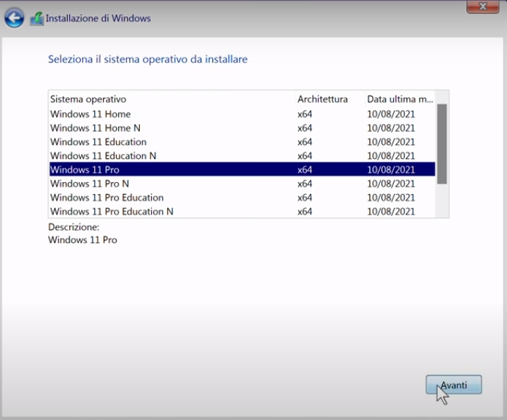Viewport: 507px width, 420px height.
Task: Choose Windows 11 Education N
Action: pyautogui.click(x=242, y=156)
